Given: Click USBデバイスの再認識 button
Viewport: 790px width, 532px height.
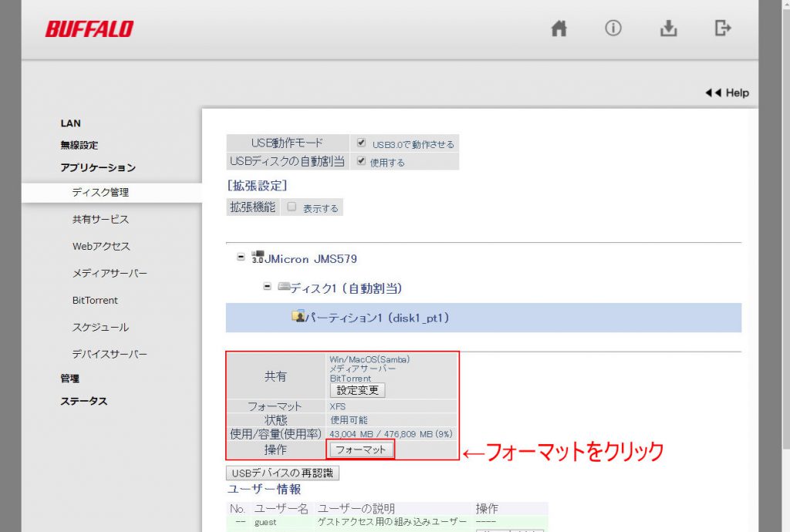Looking at the screenshot, I should pyautogui.click(x=282, y=473).
